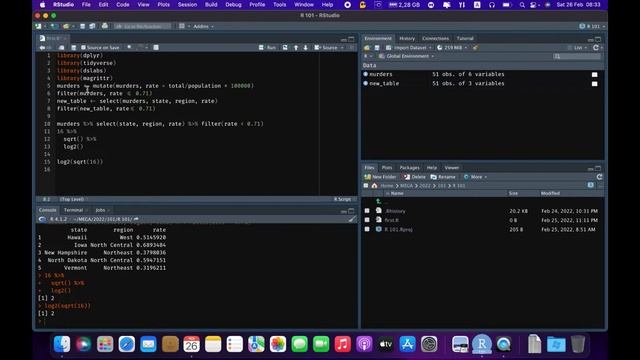Switch to the Environment tab
The height and width of the screenshot is (360, 640).
[378, 38]
